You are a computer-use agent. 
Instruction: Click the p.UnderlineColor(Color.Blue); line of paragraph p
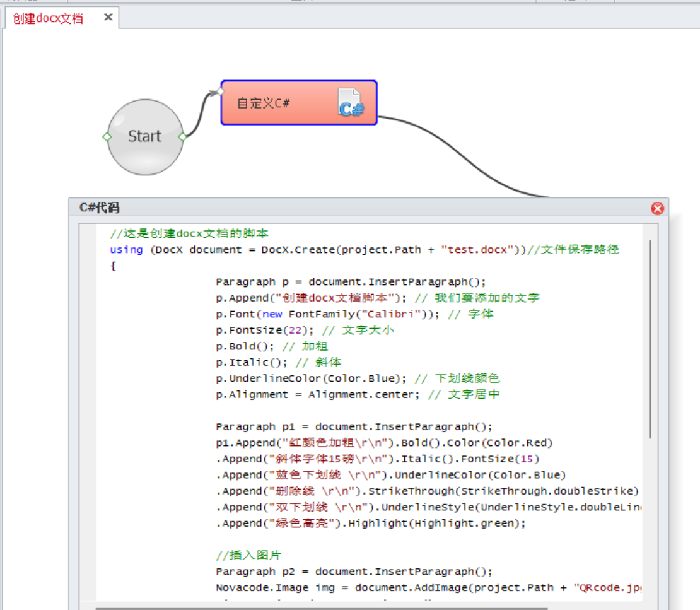click(358, 378)
